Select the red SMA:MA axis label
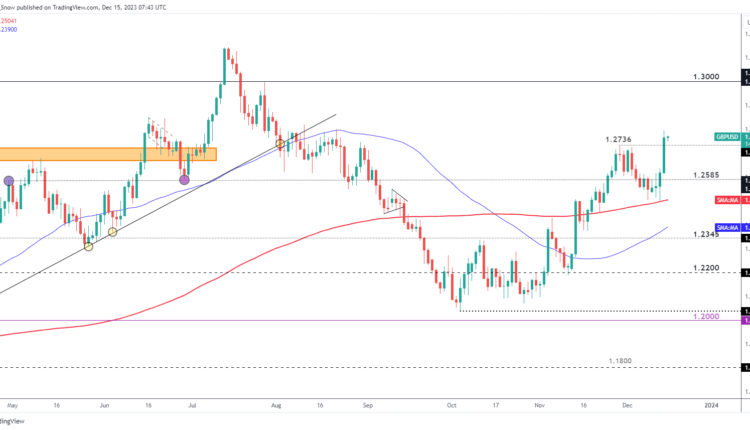This screenshot has height=430, width=750. 727,200
